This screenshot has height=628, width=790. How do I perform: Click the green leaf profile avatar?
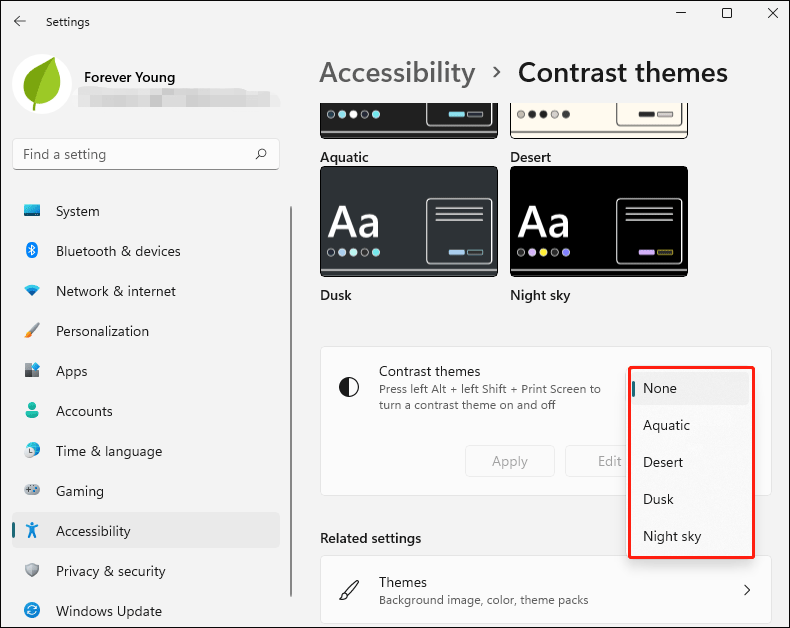pos(42,83)
